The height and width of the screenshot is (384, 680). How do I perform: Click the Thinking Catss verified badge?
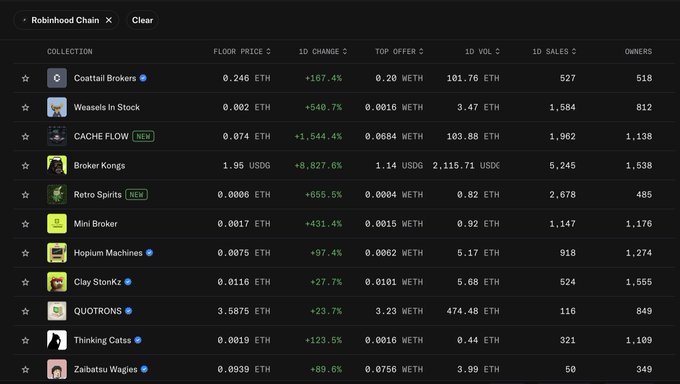(x=138, y=340)
